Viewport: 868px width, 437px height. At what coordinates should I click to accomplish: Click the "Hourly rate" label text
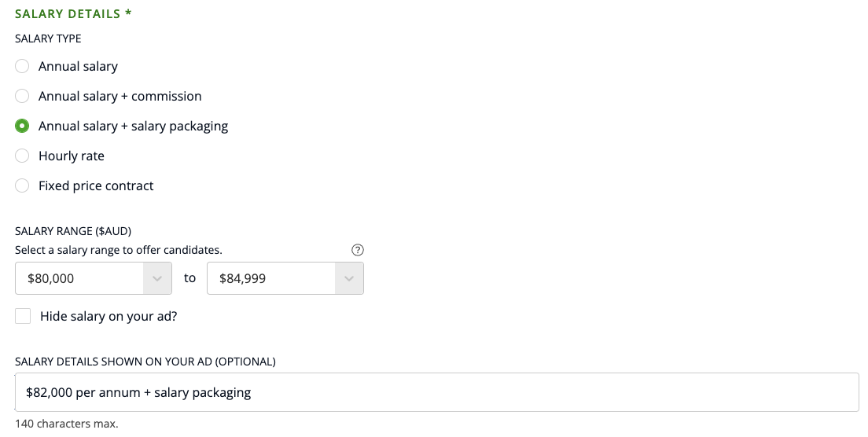[x=72, y=156]
